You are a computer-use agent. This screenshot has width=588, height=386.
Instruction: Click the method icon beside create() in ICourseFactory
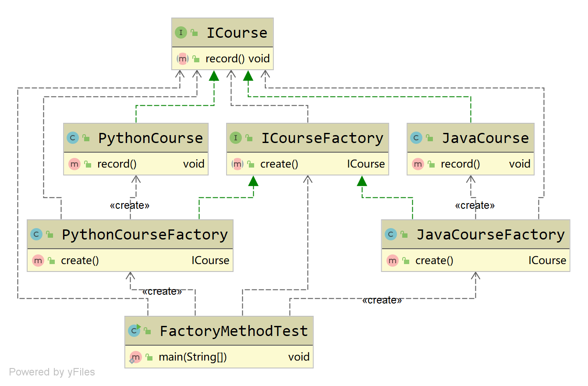(237, 164)
